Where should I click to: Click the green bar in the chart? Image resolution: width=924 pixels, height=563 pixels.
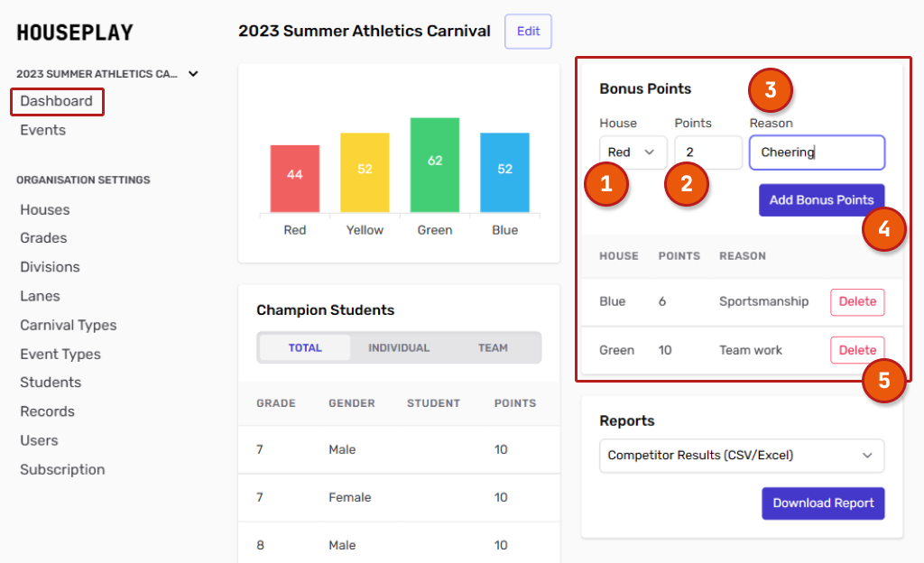[435, 165]
